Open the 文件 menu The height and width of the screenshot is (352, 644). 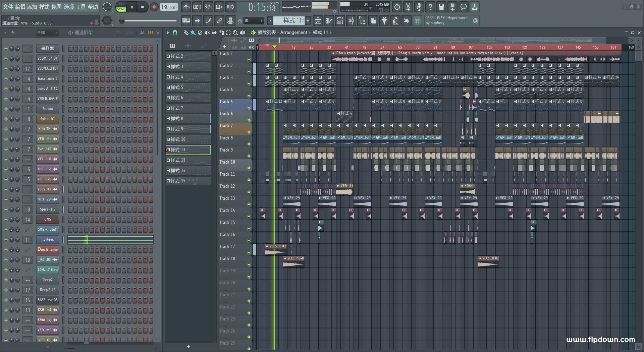click(8, 7)
